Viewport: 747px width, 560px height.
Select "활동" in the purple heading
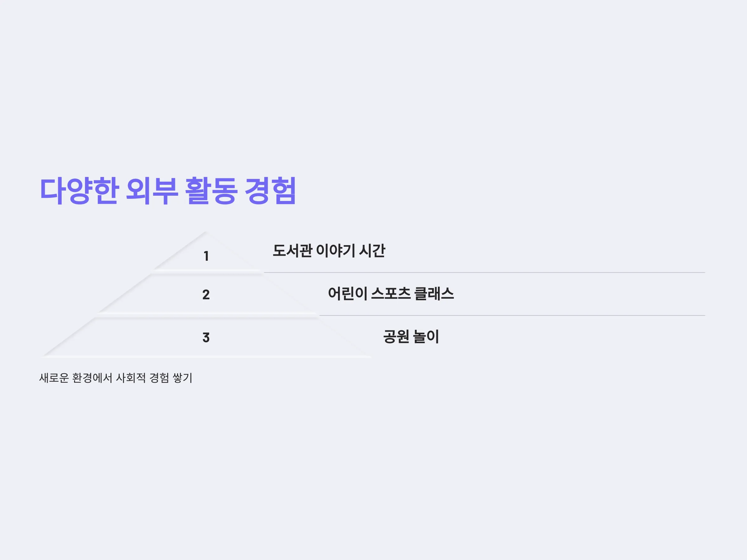[x=211, y=190]
